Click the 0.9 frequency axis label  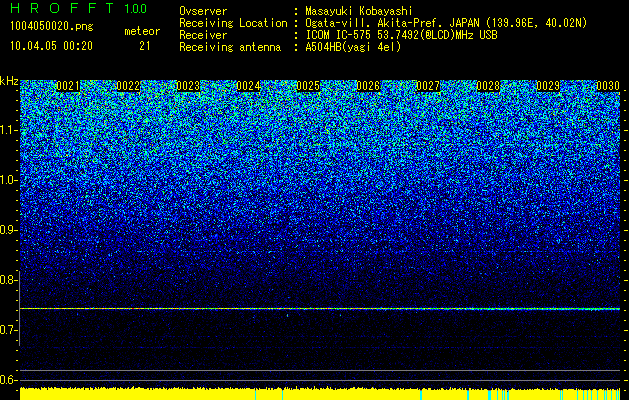click(x=7, y=230)
